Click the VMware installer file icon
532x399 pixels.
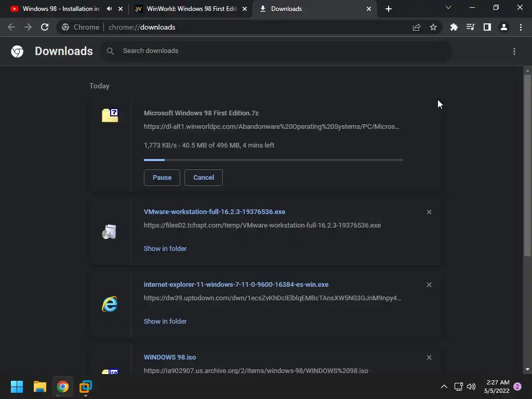click(x=109, y=232)
